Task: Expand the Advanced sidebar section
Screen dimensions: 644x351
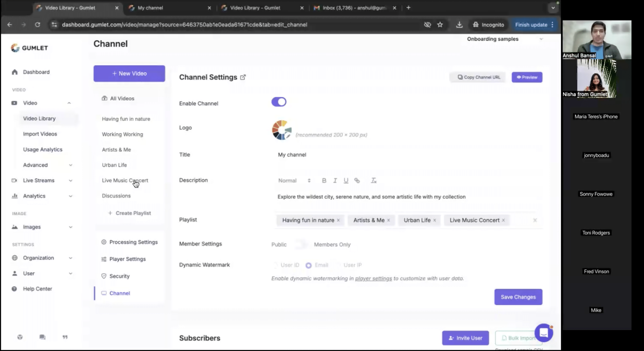Action: coord(70,165)
